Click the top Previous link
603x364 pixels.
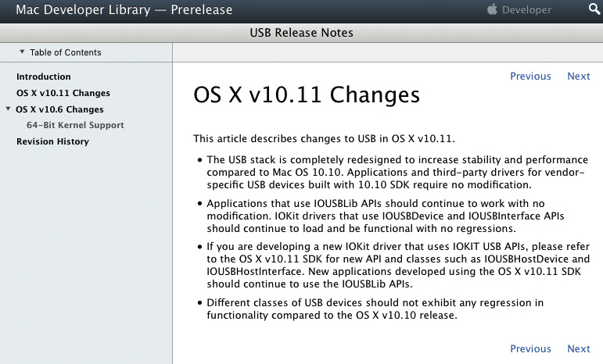pos(530,77)
